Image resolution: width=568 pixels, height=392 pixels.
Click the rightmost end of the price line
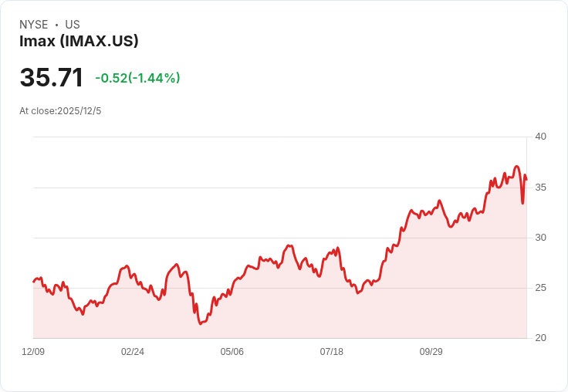(526, 179)
